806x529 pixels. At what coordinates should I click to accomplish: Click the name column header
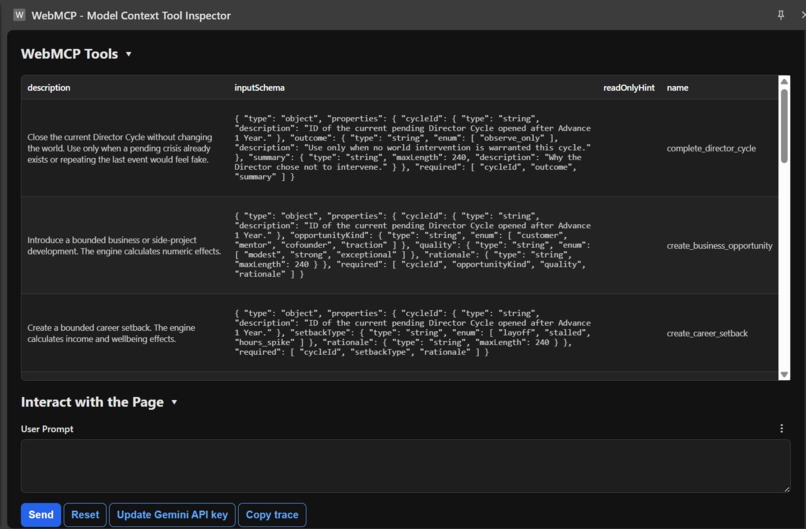[677, 87]
